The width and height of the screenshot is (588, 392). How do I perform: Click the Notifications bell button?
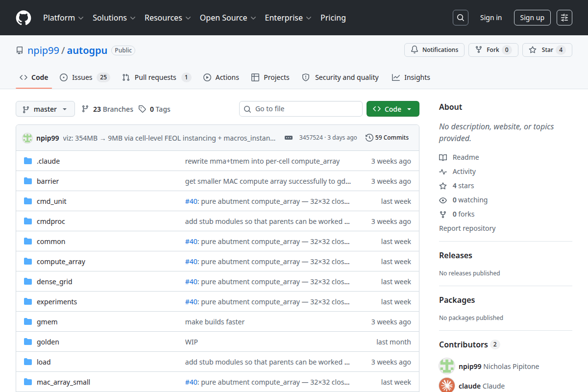coord(434,50)
